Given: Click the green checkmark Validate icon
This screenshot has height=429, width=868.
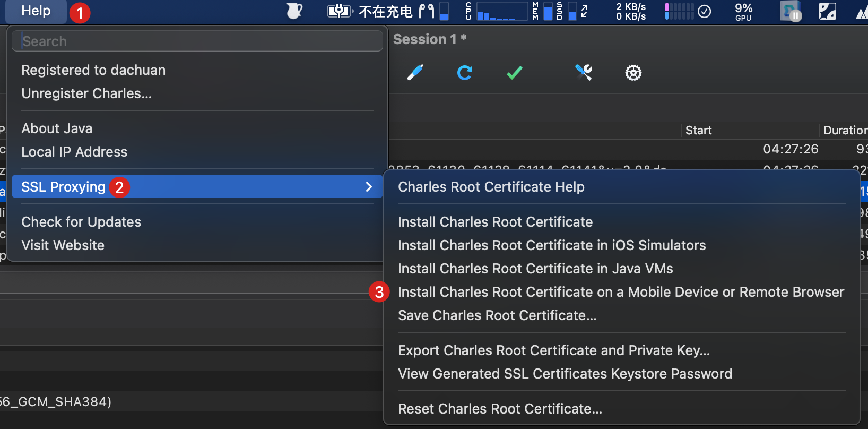Looking at the screenshot, I should click(x=515, y=72).
